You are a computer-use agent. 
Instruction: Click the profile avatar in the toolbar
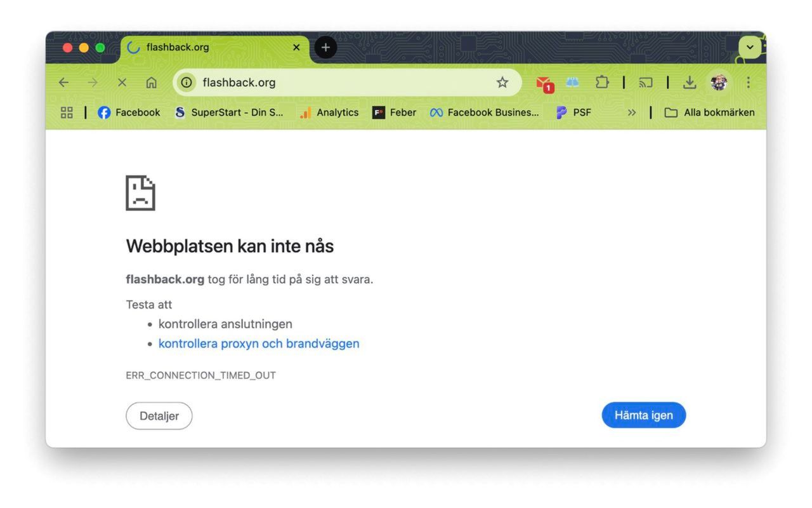[718, 82]
